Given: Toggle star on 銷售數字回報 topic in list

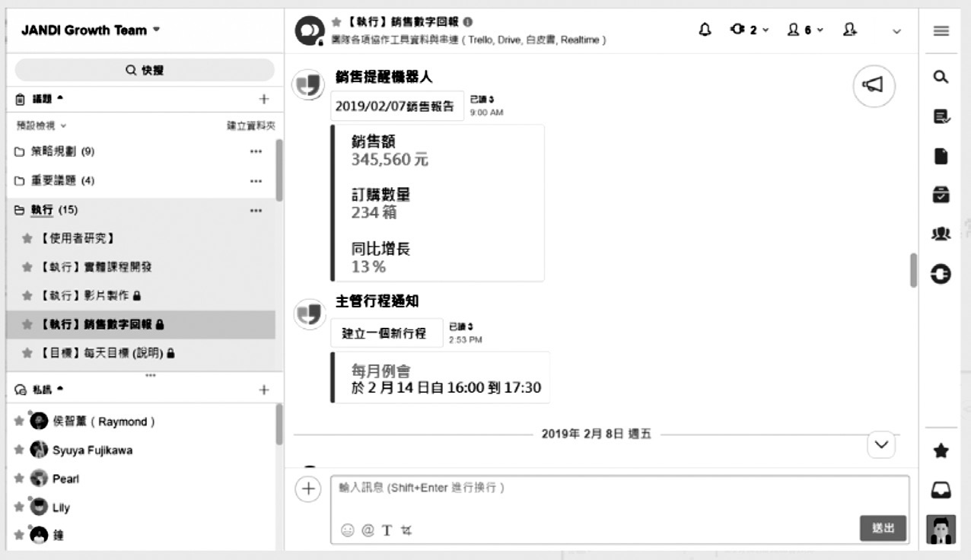Looking at the screenshot, I should tap(27, 325).
